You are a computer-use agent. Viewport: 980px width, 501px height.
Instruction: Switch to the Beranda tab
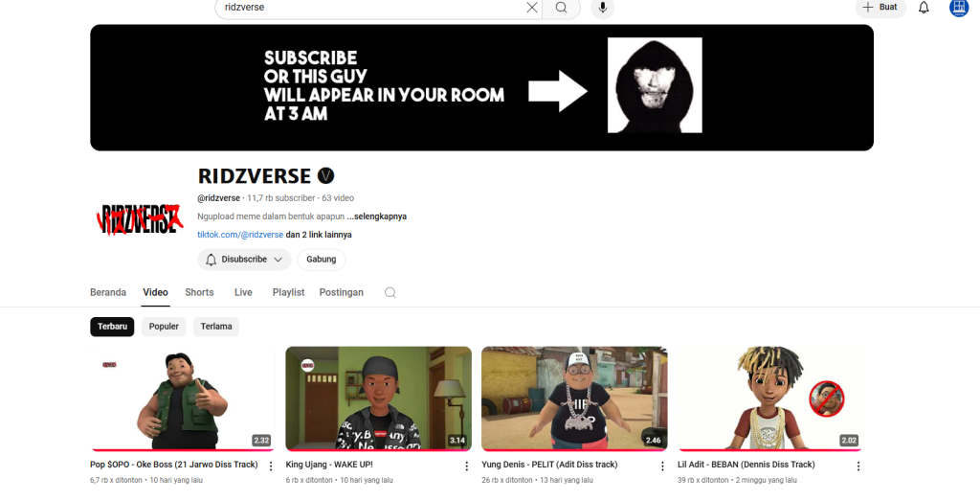pos(108,292)
